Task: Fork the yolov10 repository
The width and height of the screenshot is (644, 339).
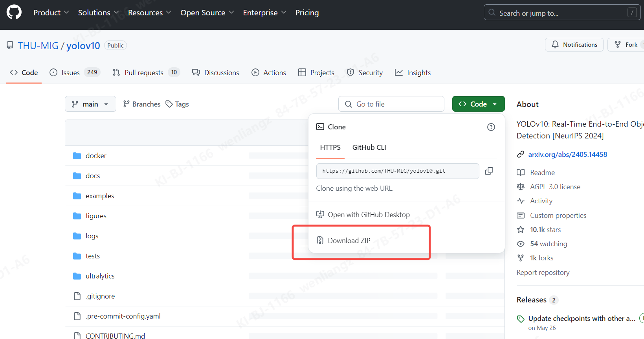Action: click(626, 45)
